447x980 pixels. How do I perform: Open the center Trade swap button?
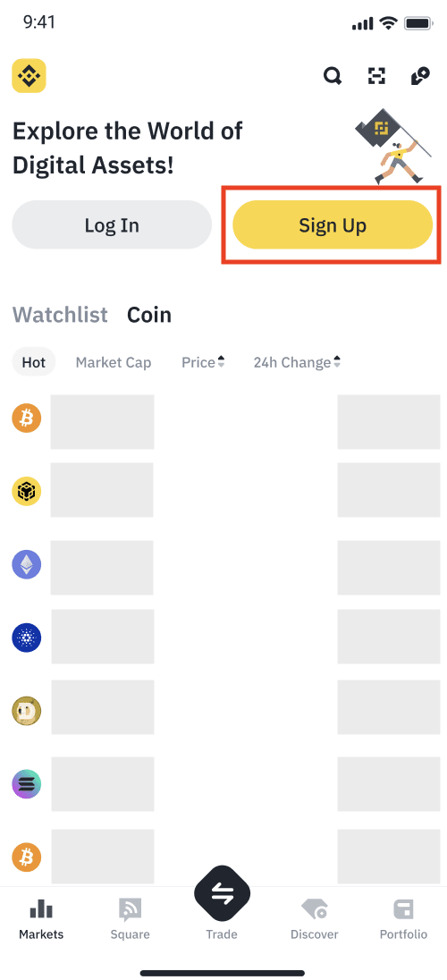coord(222,894)
